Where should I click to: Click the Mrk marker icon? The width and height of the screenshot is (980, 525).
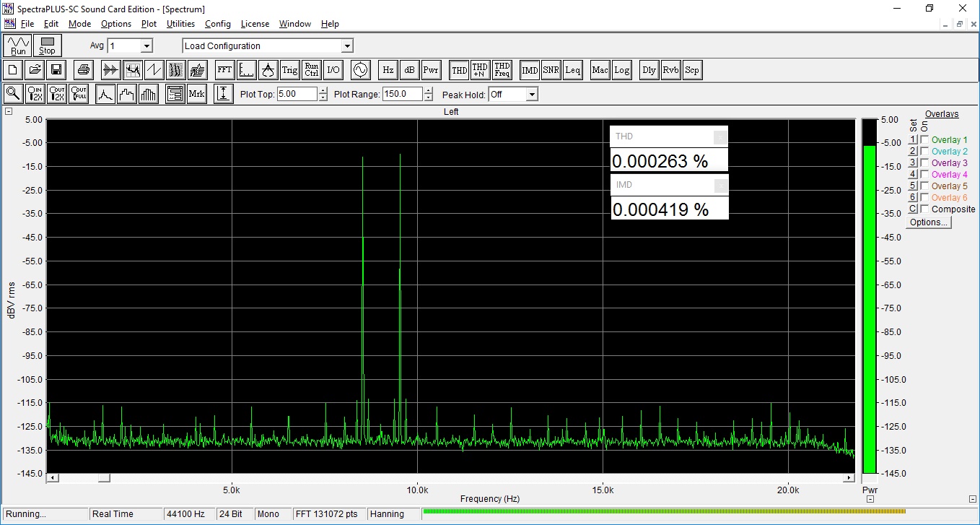click(x=196, y=94)
